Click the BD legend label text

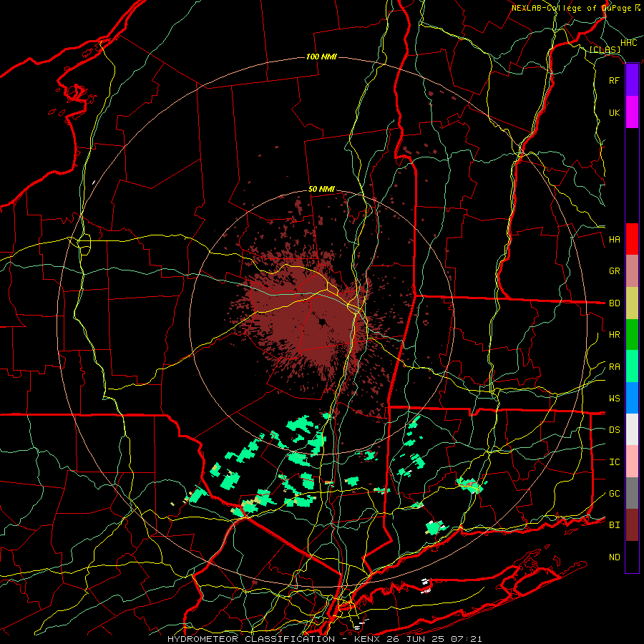click(614, 303)
